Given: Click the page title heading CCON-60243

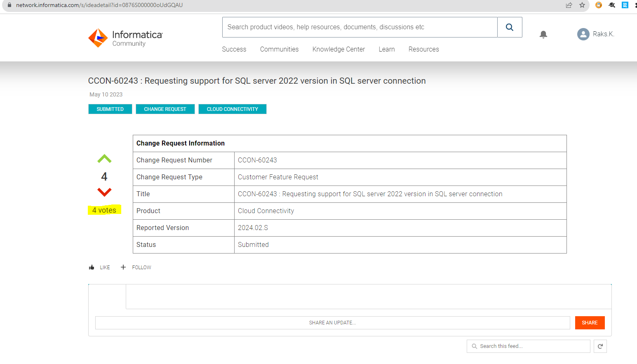Looking at the screenshot, I should click(257, 81).
